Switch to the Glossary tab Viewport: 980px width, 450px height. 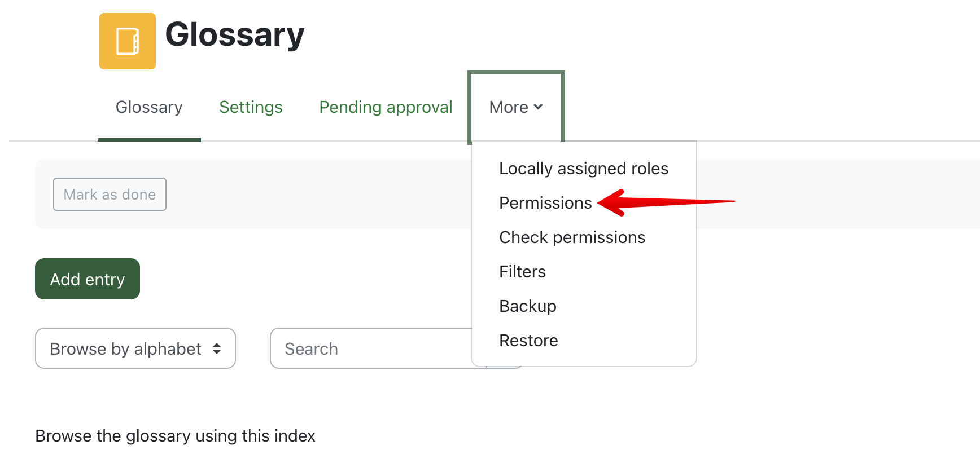click(149, 107)
